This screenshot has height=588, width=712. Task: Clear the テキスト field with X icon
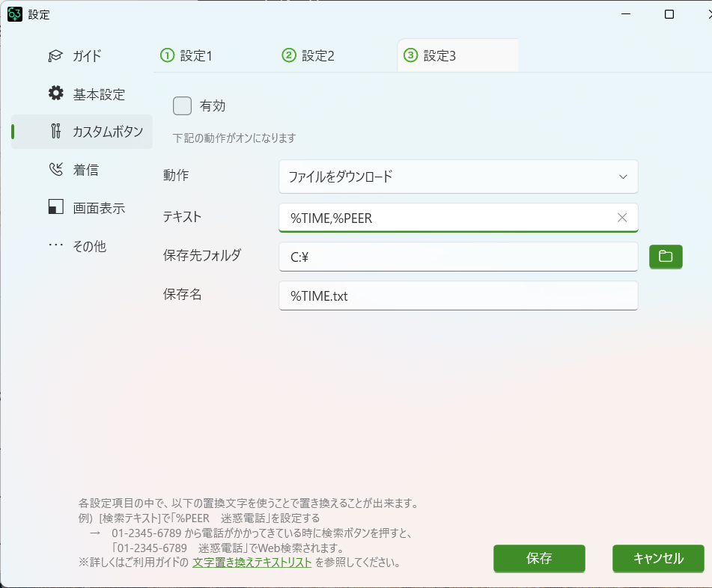point(621,218)
